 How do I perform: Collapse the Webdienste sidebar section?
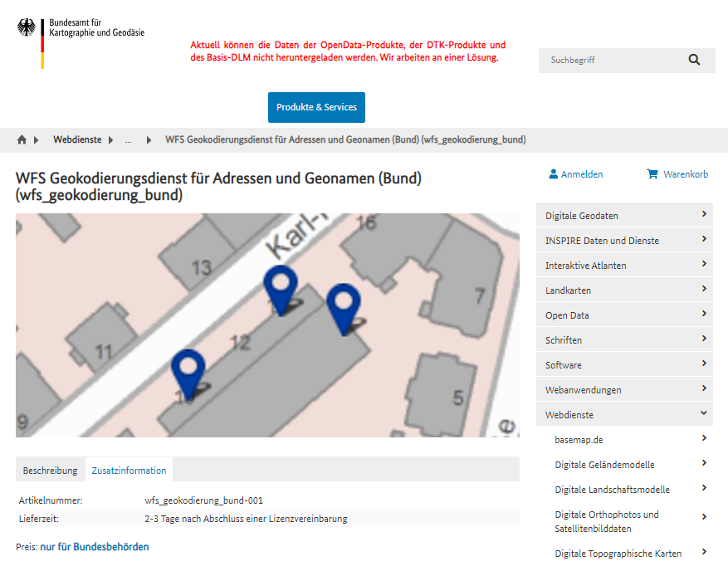pos(704,413)
